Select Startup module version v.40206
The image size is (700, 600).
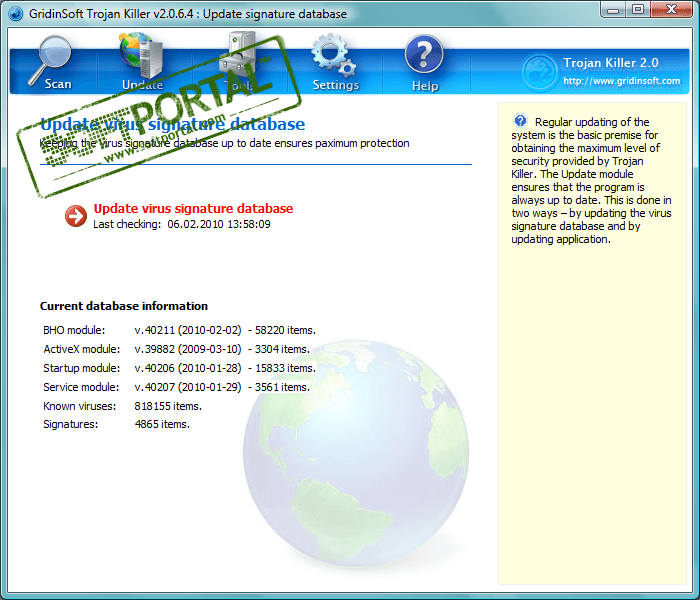pos(188,368)
